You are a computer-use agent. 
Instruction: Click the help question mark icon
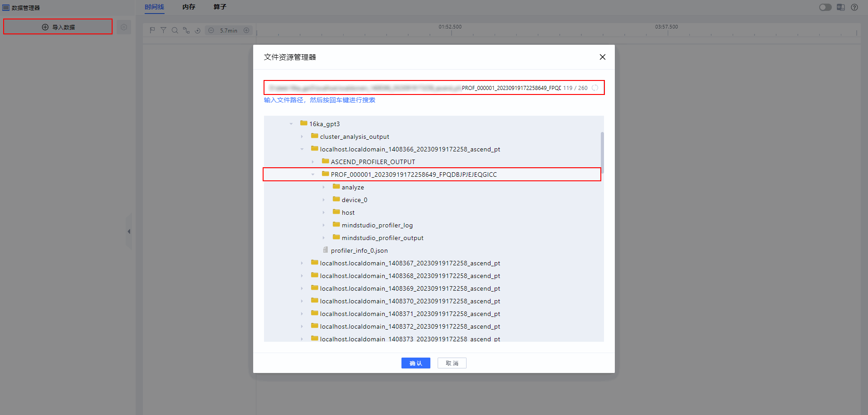coord(854,7)
